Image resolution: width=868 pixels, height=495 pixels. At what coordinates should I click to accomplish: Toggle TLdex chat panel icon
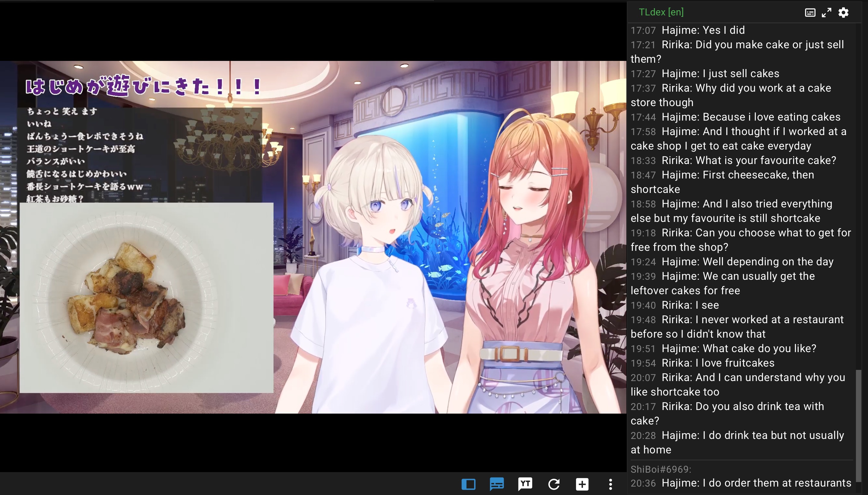pyautogui.click(x=497, y=484)
